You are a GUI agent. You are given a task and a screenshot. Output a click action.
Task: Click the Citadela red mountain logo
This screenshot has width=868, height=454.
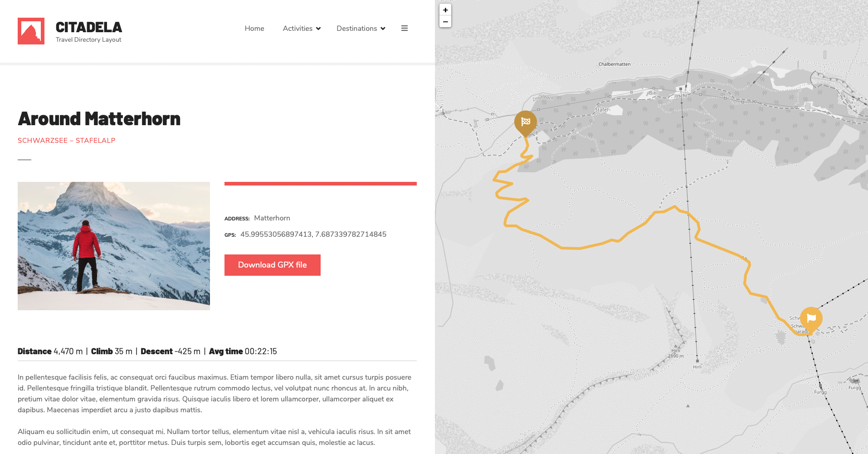pyautogui.click(x=31, y=31)
